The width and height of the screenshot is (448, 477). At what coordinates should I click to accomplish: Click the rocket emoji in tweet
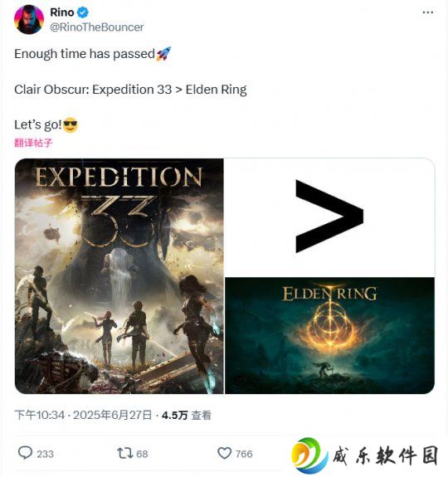coord(163,54)
